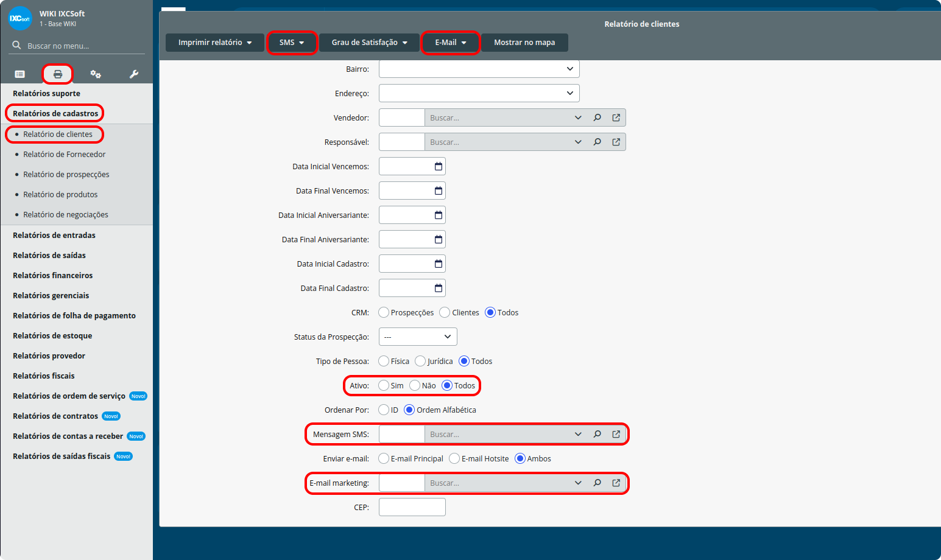Screen dimensions: 941x560
Task: Open Relatório de clientes link
Action: [x=58, y=134]
